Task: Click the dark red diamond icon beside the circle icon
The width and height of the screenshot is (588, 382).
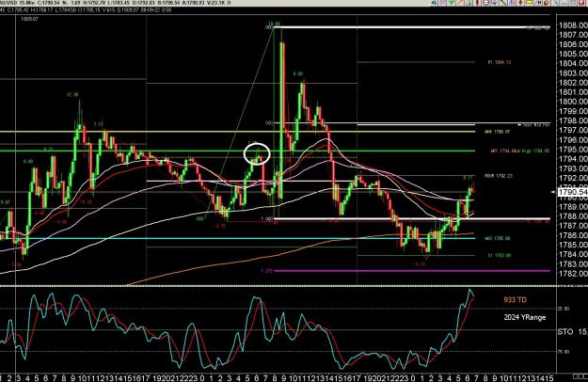Action: (x=477, y=2)
